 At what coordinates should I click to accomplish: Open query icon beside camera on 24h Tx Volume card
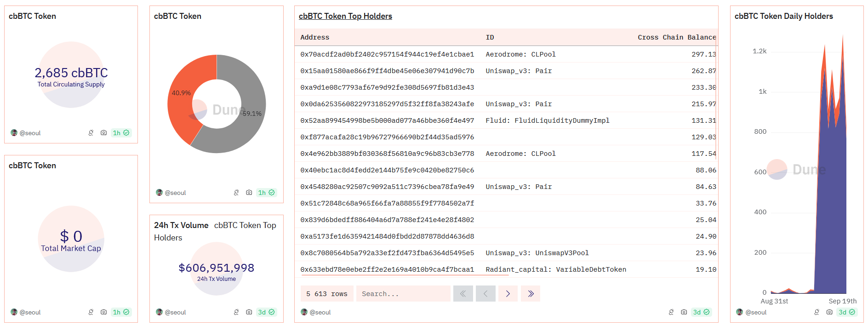tap(236, 312)
